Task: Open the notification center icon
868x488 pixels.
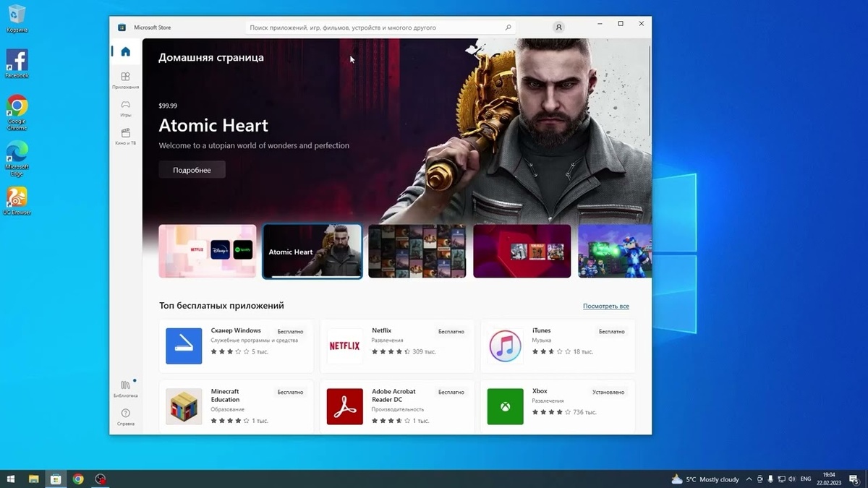Action: (x=854, y=479)
